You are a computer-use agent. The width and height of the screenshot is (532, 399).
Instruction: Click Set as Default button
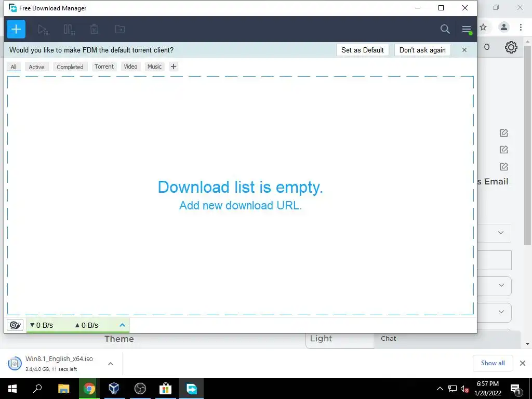(362, 50)
